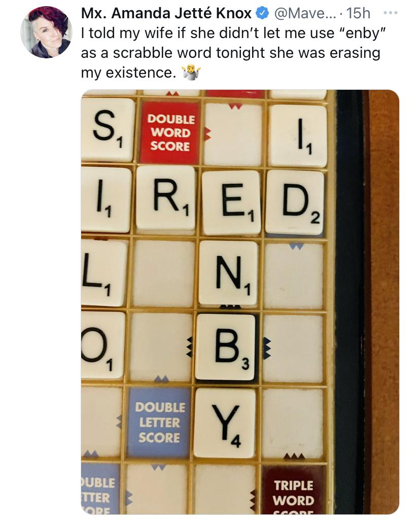This screenshot has height=522, width=420.
Task: Open the 15h tweet timestamp
Action: point(358,13)
